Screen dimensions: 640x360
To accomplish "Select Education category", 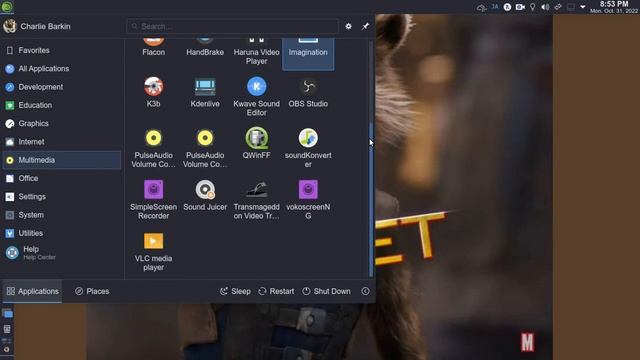I will point(62,105).
